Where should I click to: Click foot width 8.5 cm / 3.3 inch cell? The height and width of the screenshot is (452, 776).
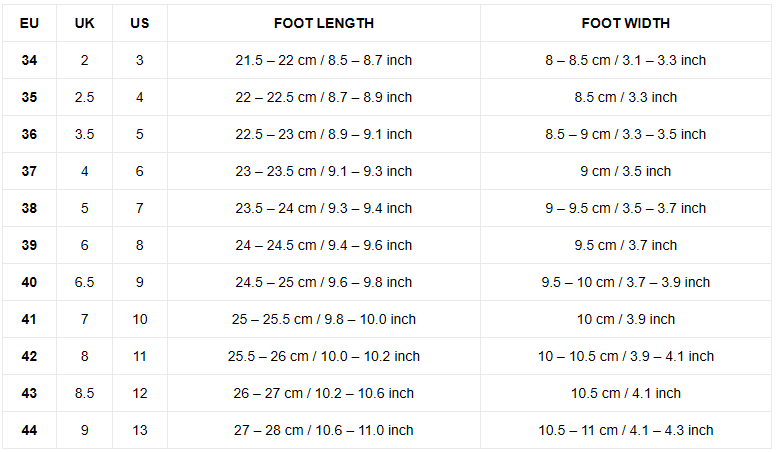click(626, 97)
